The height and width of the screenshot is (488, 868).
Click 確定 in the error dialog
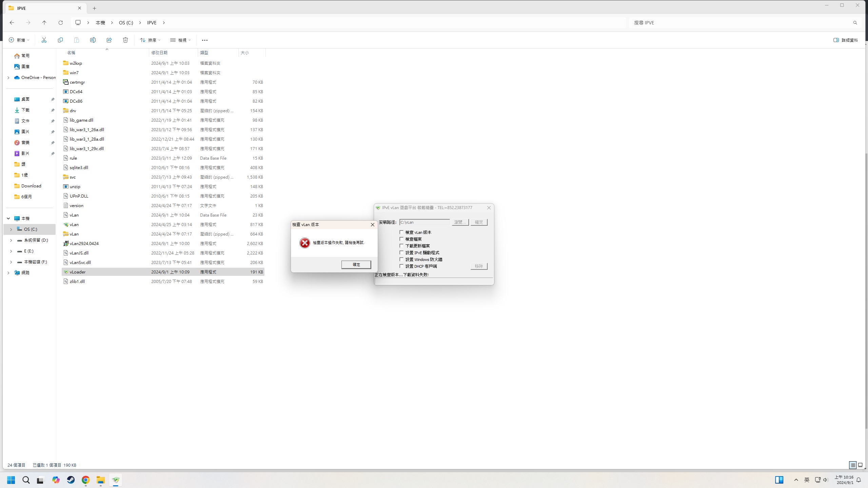pyautogui.click(x=356, y=264)
